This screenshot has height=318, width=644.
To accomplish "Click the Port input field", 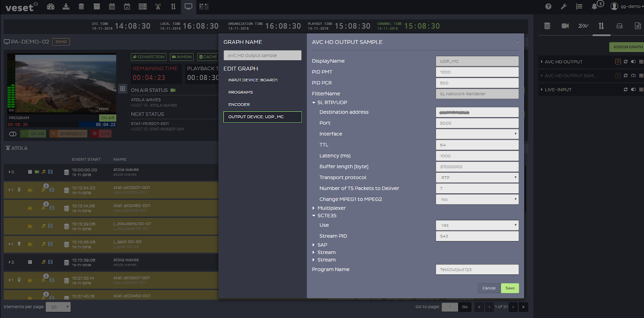I will click(x=477, y=123).
